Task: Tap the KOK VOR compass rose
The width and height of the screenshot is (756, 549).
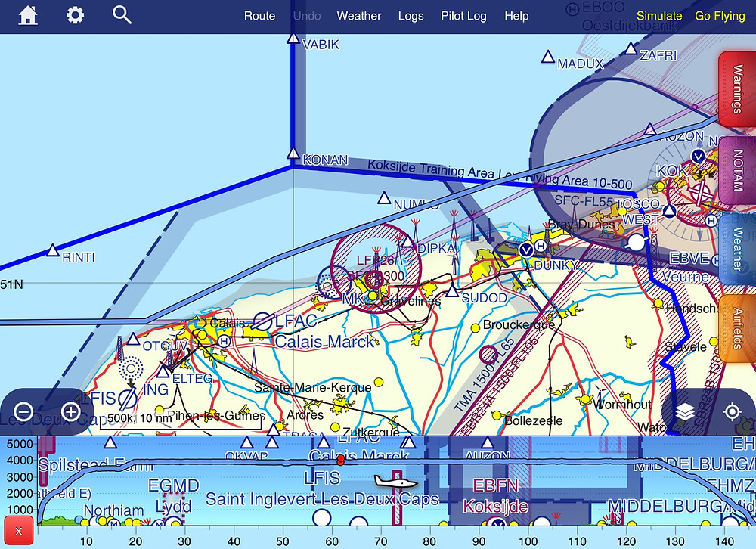Action: pos(698,191)
